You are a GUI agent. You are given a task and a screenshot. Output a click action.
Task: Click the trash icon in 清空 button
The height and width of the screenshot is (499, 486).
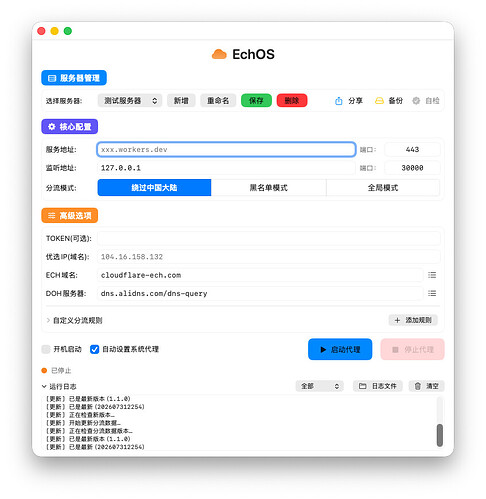(418, 386)
